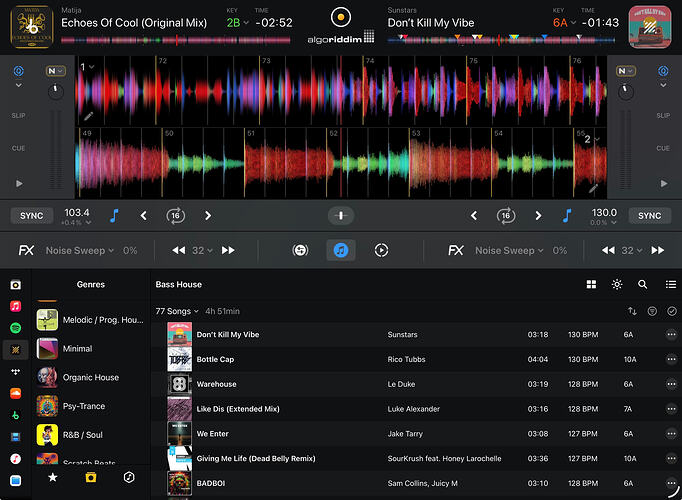
Task: Open deck 2 Noise Sweep effect dropdown
Action: click(x=509, y=250)
